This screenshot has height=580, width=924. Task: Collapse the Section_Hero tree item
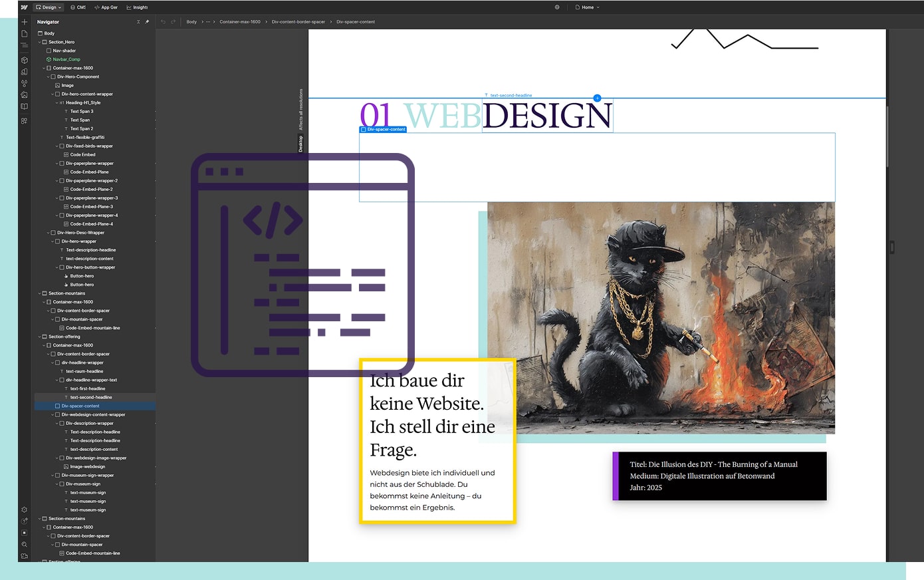[x=40, y=41]
